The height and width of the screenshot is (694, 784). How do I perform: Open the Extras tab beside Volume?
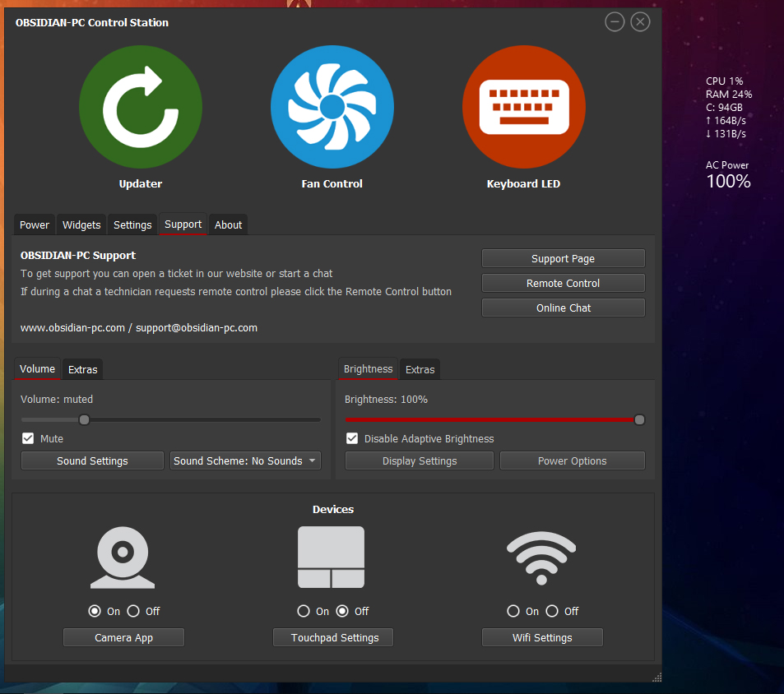(82, 370)
